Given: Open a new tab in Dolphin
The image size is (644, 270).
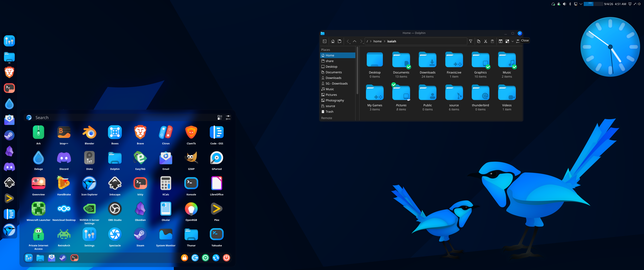Looking at the screenshot, I should click(339, 41).
